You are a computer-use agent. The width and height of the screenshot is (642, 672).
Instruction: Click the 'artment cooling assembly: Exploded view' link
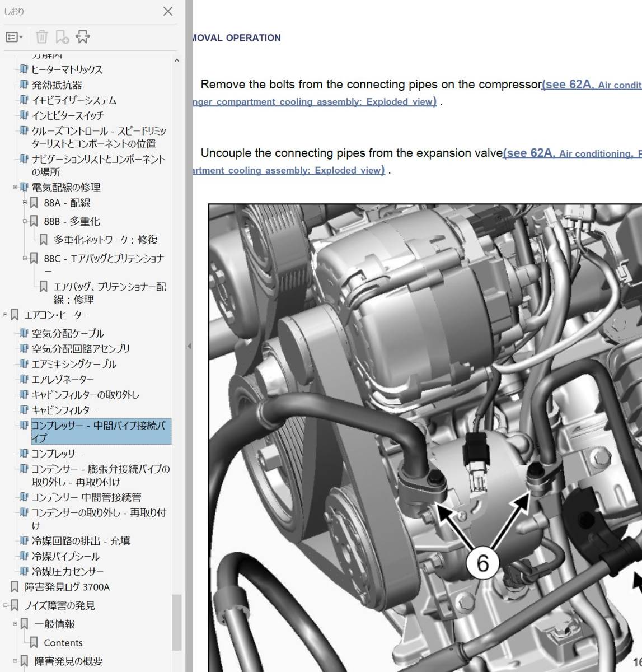[289, 170]
